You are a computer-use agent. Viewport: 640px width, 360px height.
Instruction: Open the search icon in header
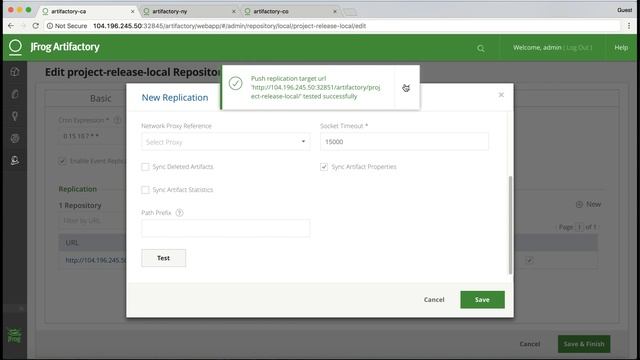481,48
